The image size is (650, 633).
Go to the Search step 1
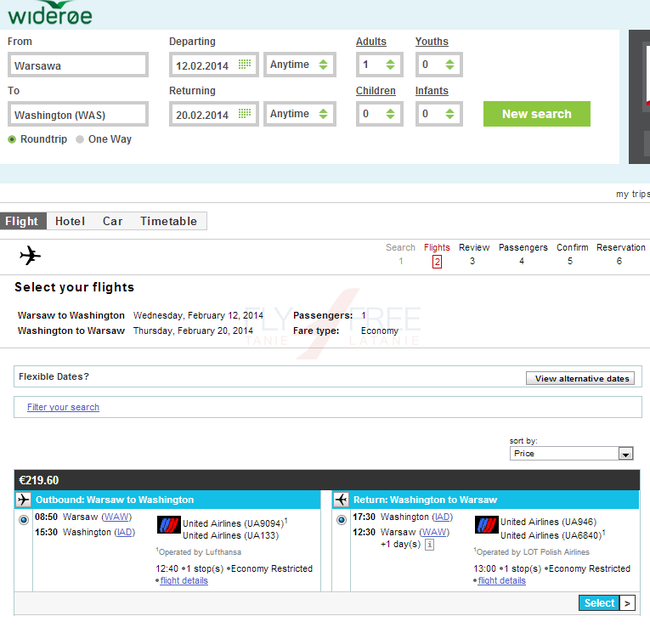400,254
